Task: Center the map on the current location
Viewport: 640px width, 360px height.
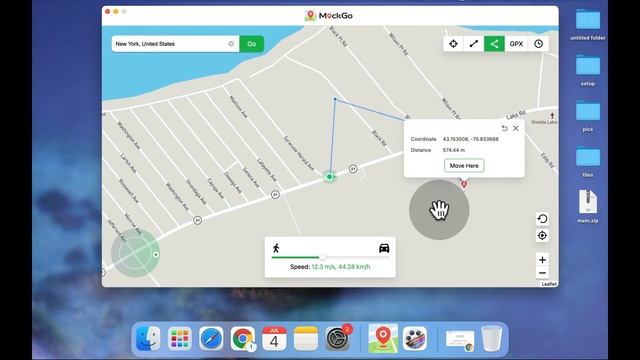Action: click(x=542, y=236)
